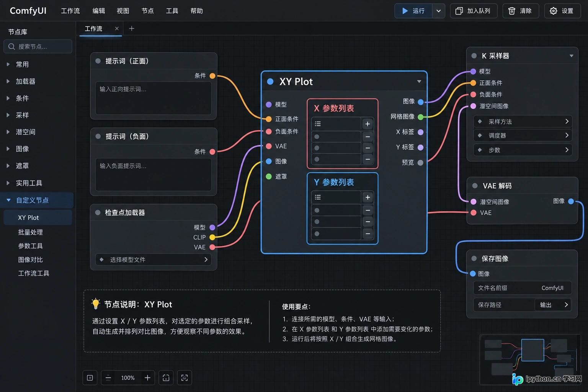Click the square reset-view icon left of zoom controls

pyautogui.click(x=90, y=378)
